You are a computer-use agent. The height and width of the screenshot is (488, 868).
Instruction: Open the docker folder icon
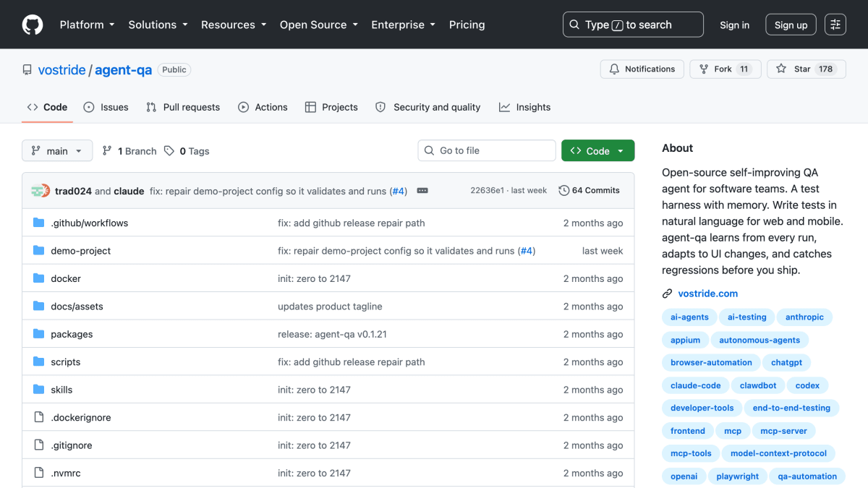39,278
